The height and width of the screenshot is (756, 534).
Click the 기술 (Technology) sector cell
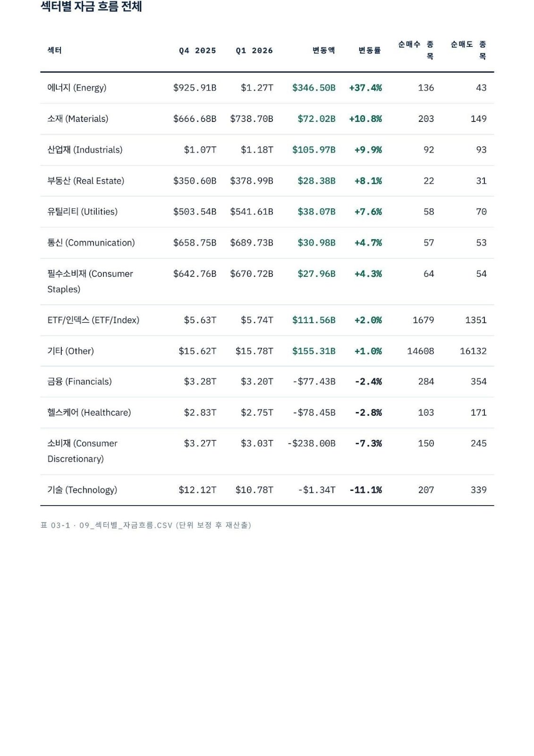click(x=82, y=490)
